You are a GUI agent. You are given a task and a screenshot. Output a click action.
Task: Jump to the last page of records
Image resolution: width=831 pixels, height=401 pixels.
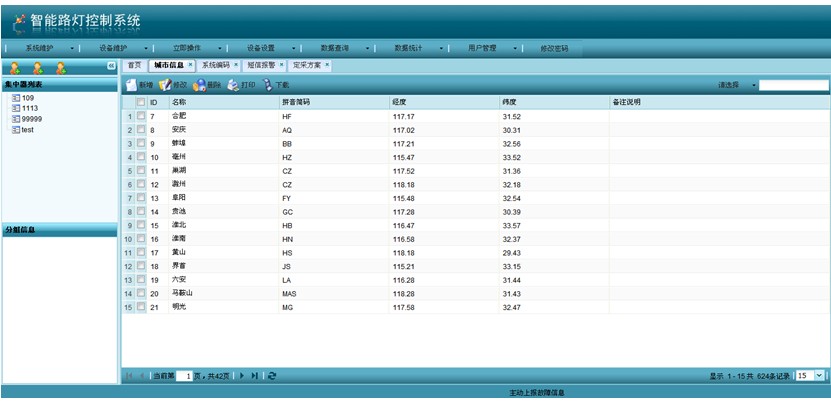click(255, 375)
